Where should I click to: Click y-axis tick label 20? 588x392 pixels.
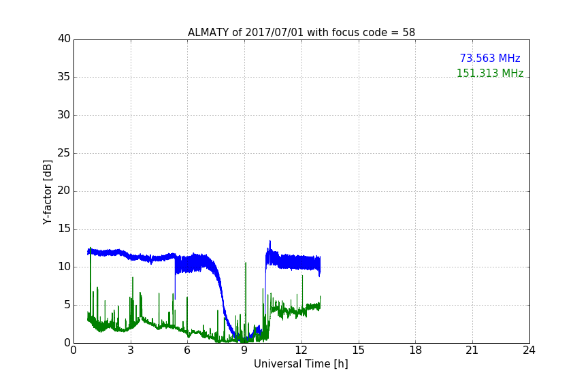click(x=64, y=191)
